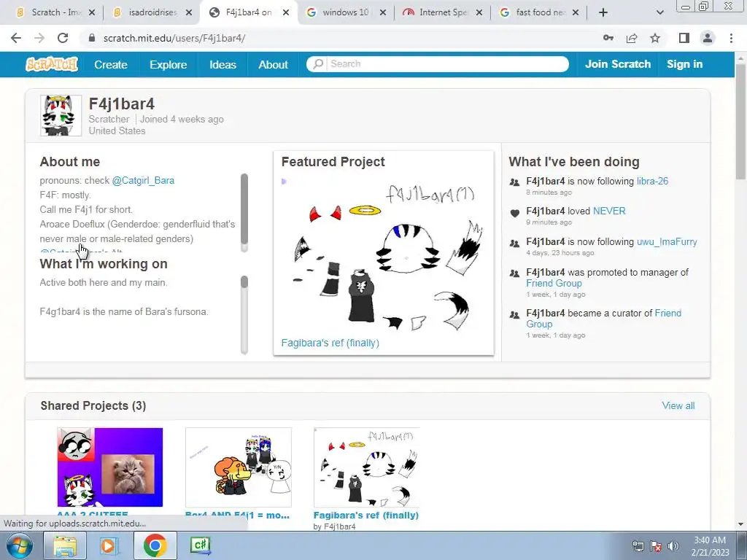Viewport: 747px width, 560px height.
Task: Toggle the browser side panel icon
Action: pos(684,38)
